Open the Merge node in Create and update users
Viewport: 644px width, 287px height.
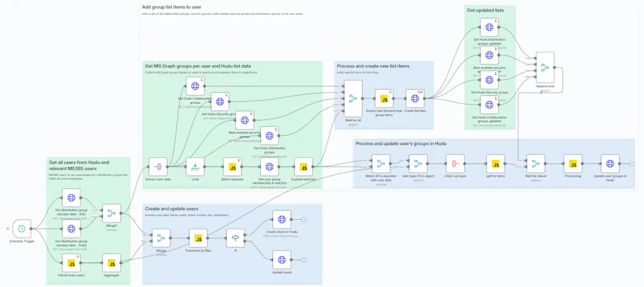click(x=161, y=238)
